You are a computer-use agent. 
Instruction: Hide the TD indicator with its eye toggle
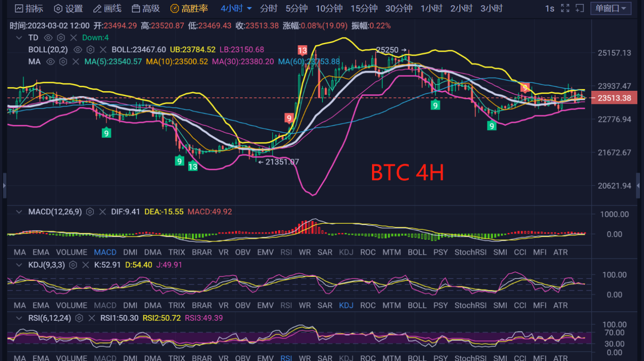point(48,38)
